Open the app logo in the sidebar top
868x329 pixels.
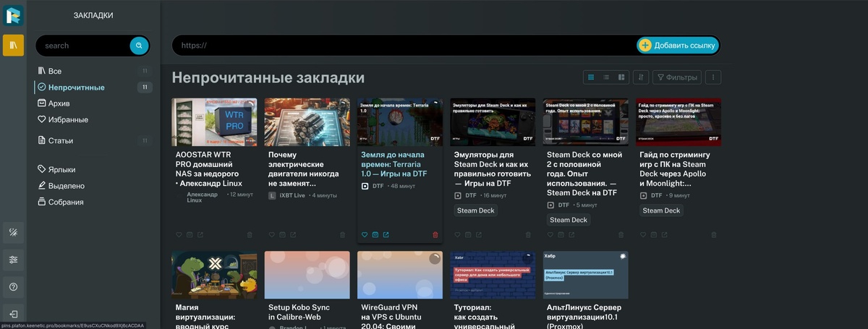(13, 15)
